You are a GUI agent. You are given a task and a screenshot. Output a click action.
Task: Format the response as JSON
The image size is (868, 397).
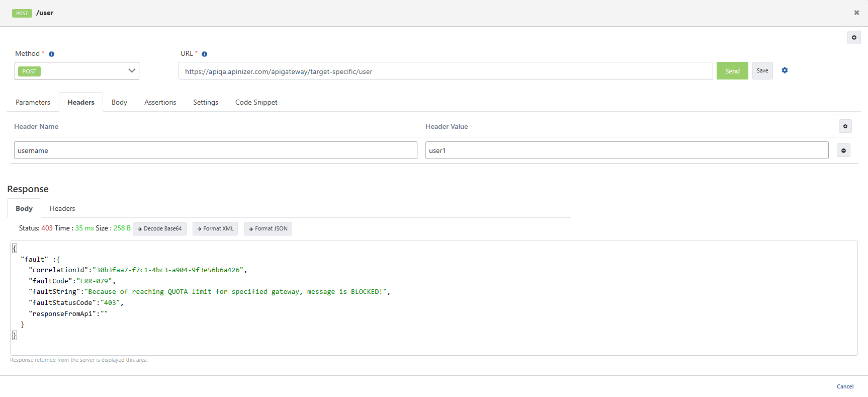[x=268, y=228]
